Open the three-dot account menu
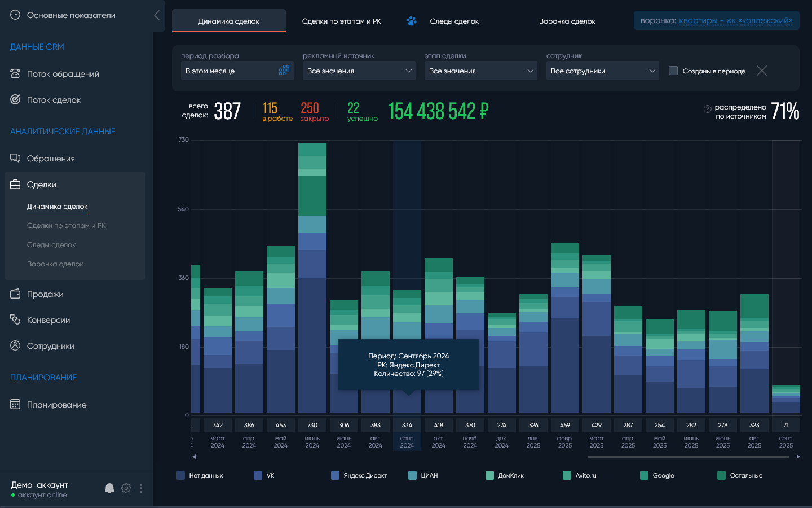Viewport: 812px width, 508px height. click(141, 488)
